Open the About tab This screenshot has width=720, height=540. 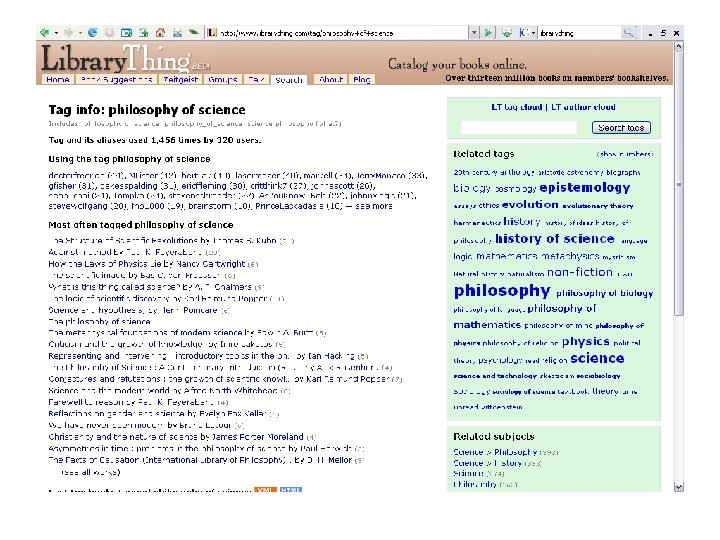tap(331, 79)
